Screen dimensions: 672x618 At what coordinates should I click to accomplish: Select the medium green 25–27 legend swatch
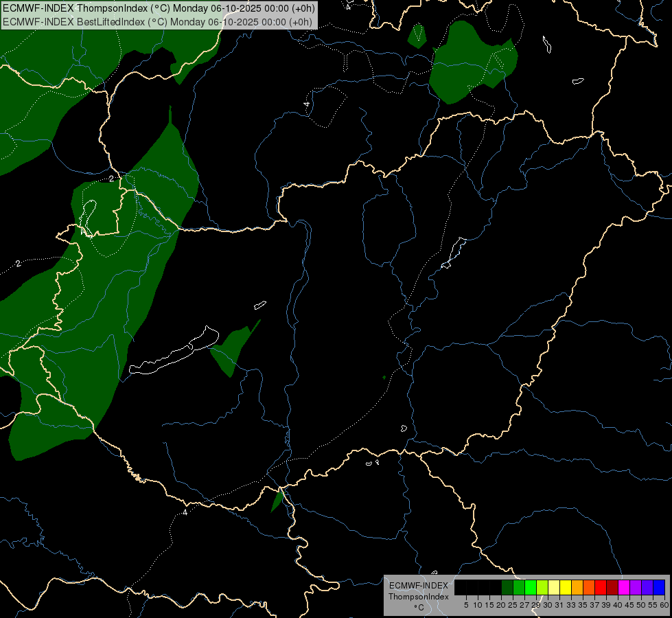(519, 588)
